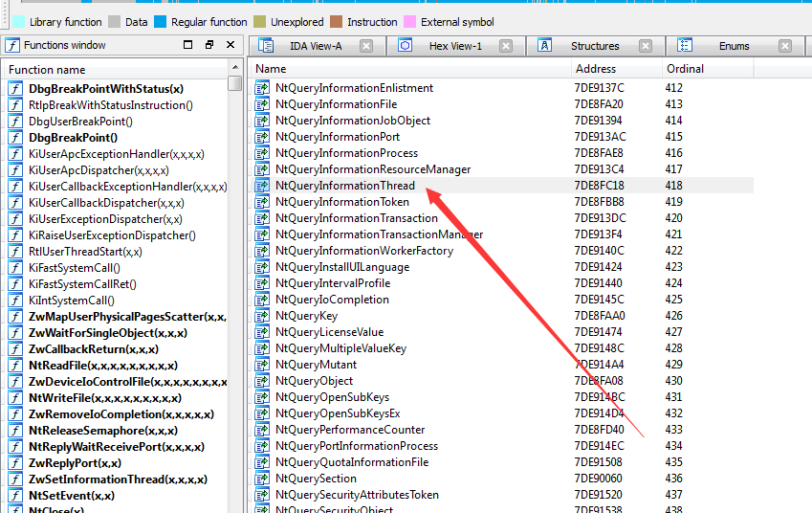Click the Unexplored legend color swatch
The width and height of the screenshot is (812, 513).
(x=259, y=22)
